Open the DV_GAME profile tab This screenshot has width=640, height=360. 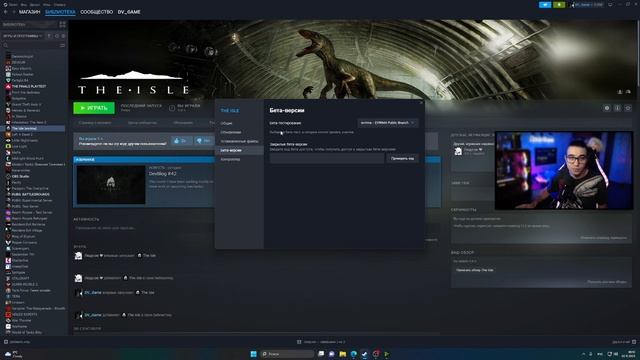(129, 12)
